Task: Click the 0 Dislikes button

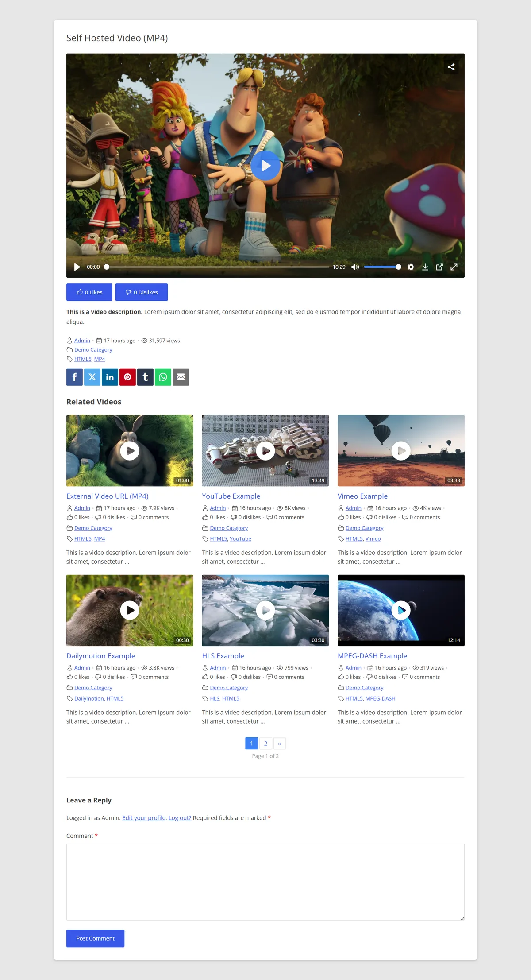Action: [x=142, y=292]
